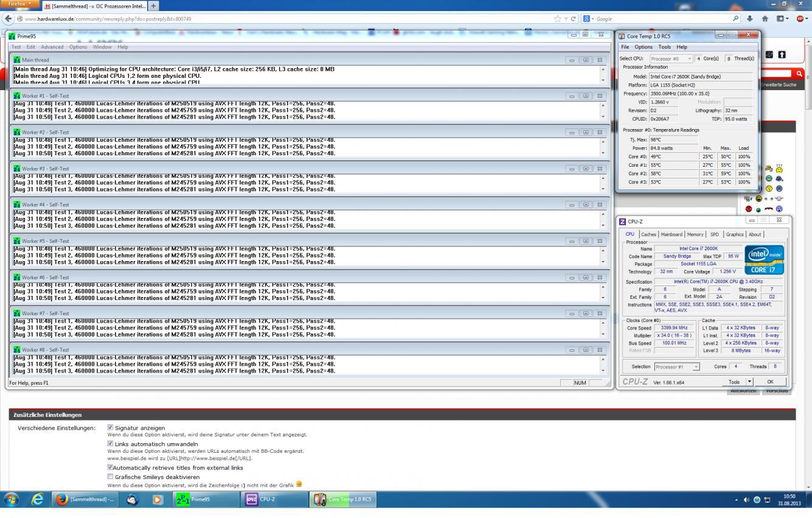Click the Worker #5 Self-Test window icon
The width and height of the screenshot is (812, 518).
point(17,240)
